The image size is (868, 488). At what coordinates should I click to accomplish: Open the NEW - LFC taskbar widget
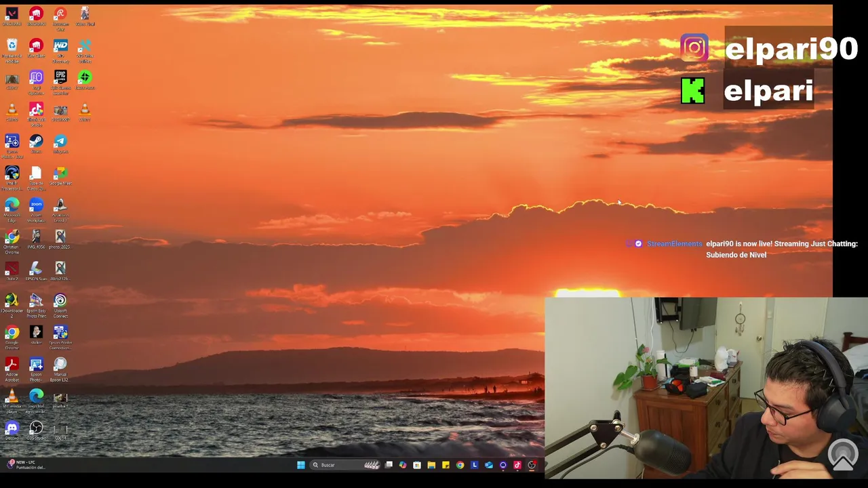[x=26, y=465]
